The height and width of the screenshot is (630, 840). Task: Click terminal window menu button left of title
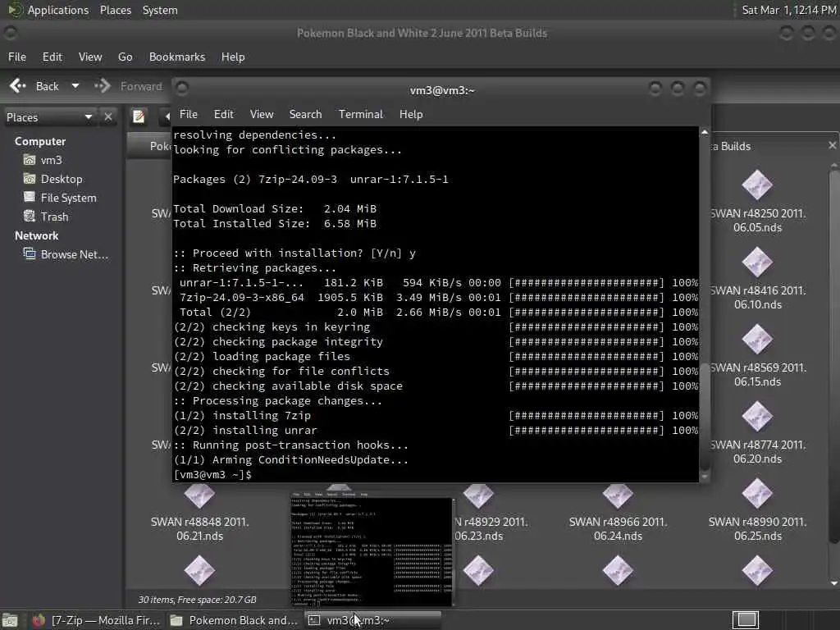(x=182, y=87)
